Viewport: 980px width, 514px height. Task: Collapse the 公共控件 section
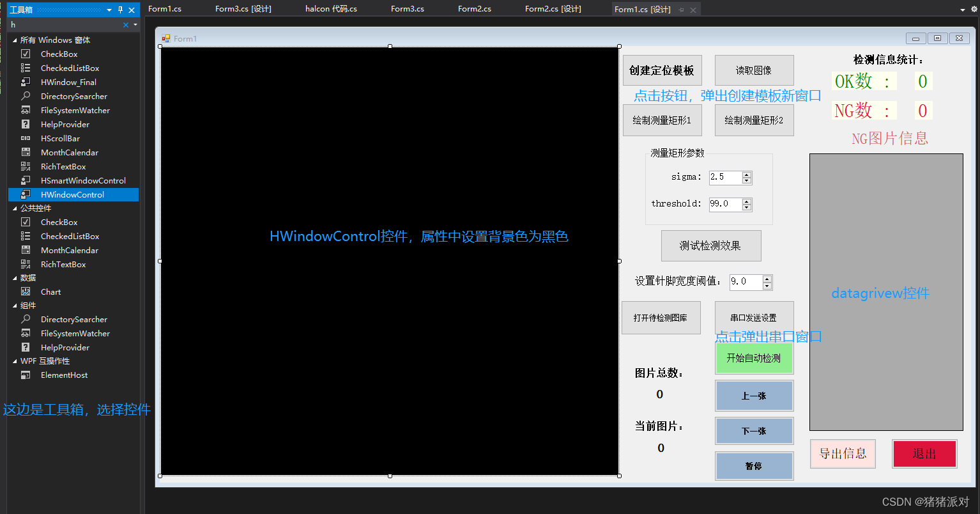click(x=15, y=208)
